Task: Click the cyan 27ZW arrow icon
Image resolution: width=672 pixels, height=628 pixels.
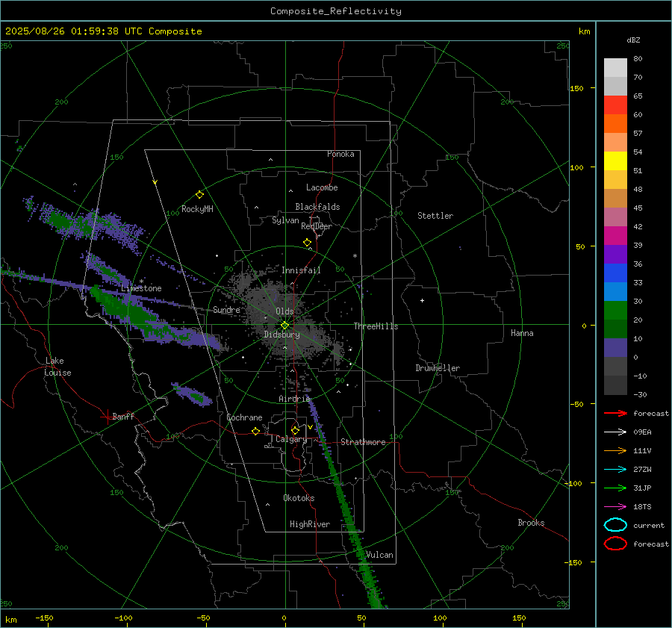Action: click(x=615, y=469)
